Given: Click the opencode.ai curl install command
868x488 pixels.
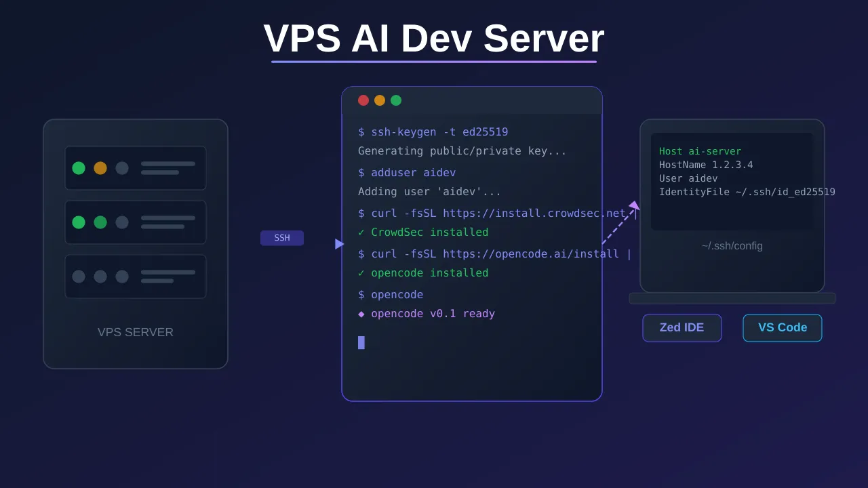Looking at the screenshot, I should coord(495,254).
